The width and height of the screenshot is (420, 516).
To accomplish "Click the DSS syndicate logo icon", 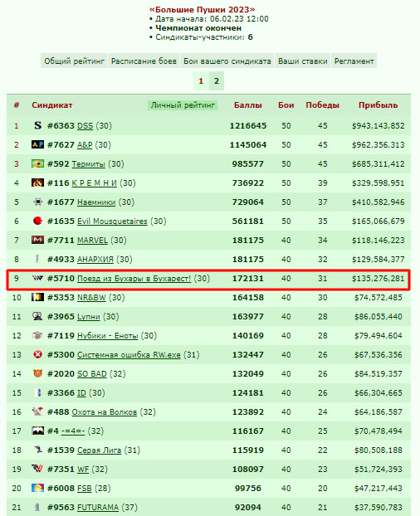I will pos(38,125).
